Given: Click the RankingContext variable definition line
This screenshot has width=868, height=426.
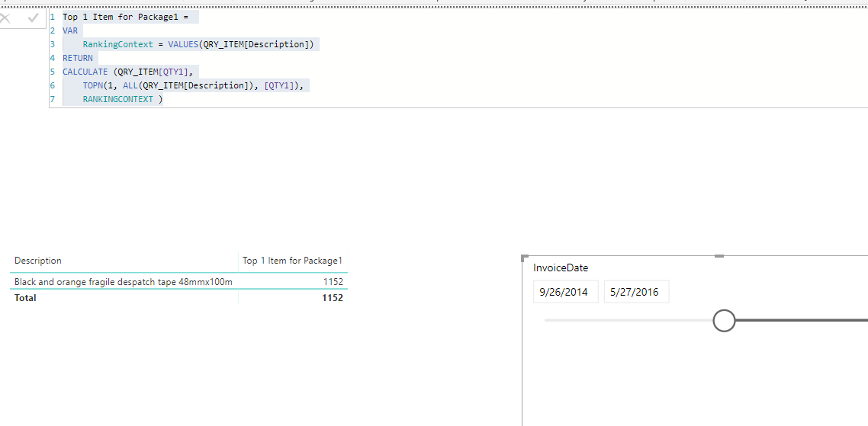Looking at the screenshot, I should (198, 44).
